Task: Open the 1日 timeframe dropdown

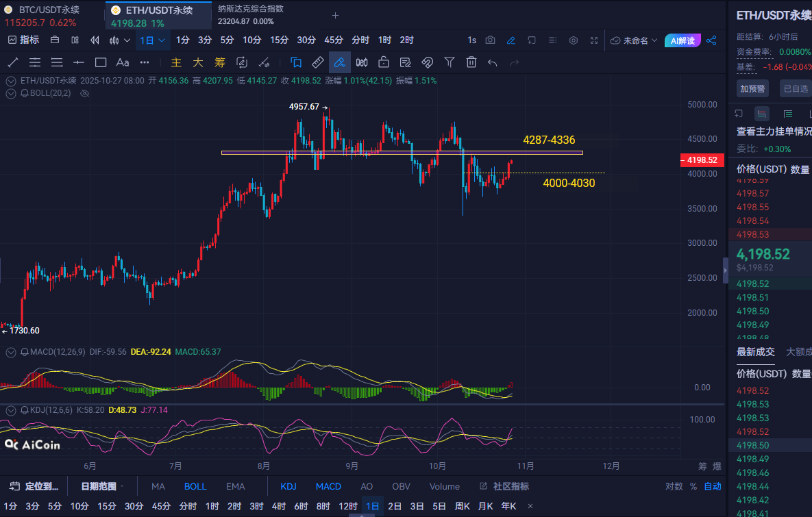Action: click(152, 40)
